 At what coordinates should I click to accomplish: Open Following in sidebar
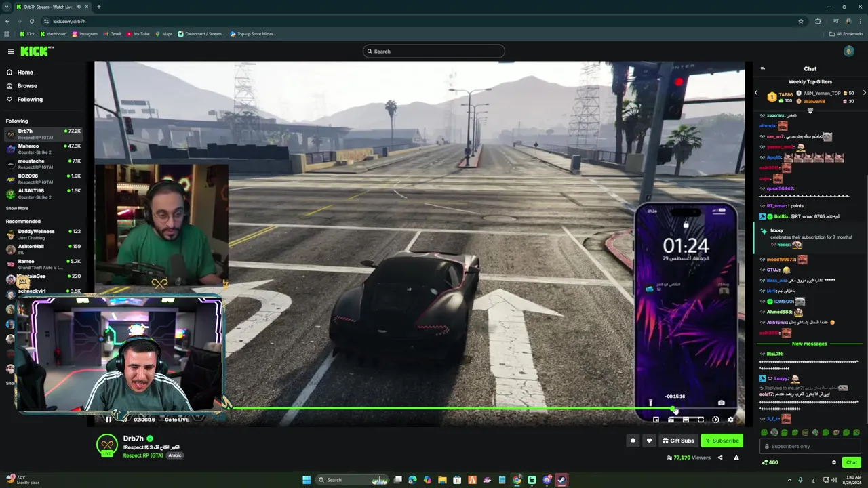click(x=30, y=99)
